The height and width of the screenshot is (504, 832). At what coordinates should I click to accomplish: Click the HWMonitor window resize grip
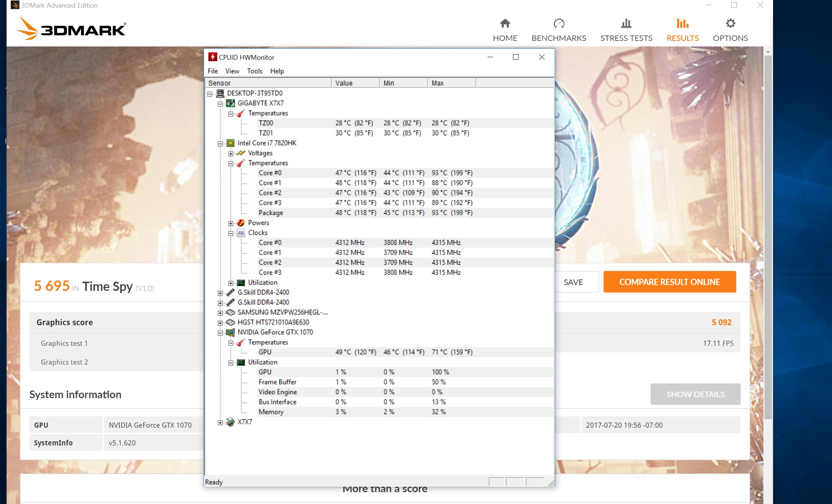[551, 483]
